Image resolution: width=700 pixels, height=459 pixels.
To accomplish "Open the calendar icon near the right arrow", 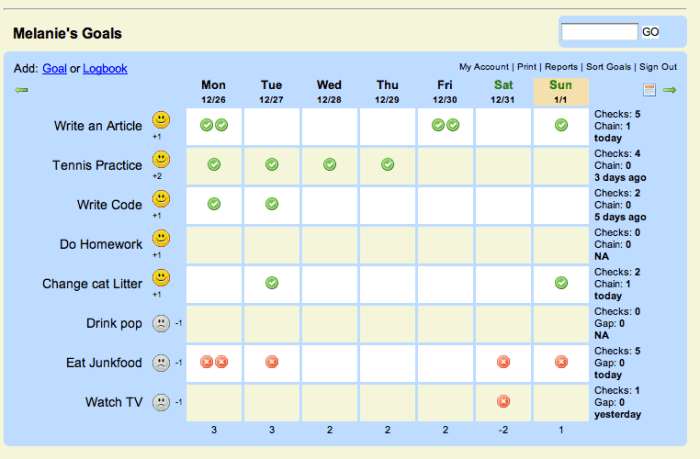I will 649,91.
